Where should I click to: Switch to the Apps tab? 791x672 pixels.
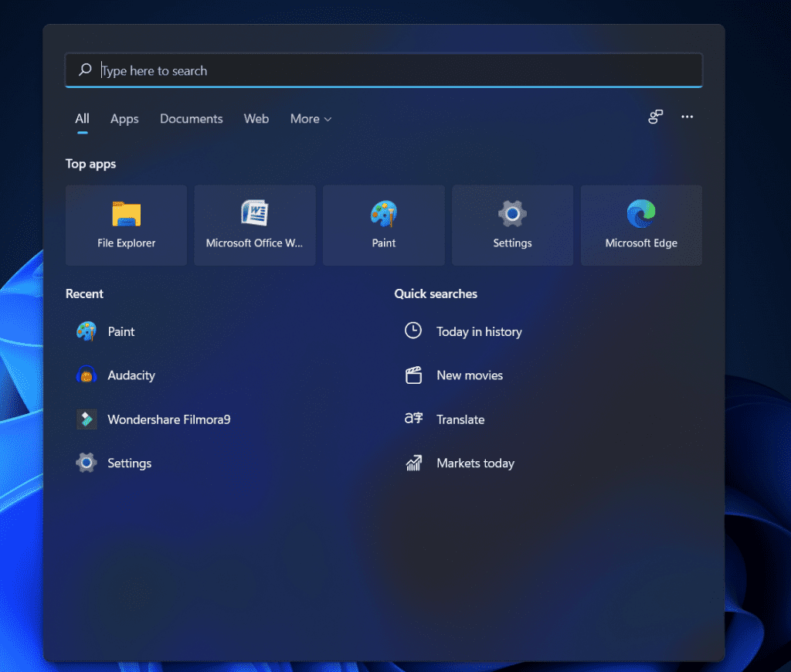[x=124, y=118]
